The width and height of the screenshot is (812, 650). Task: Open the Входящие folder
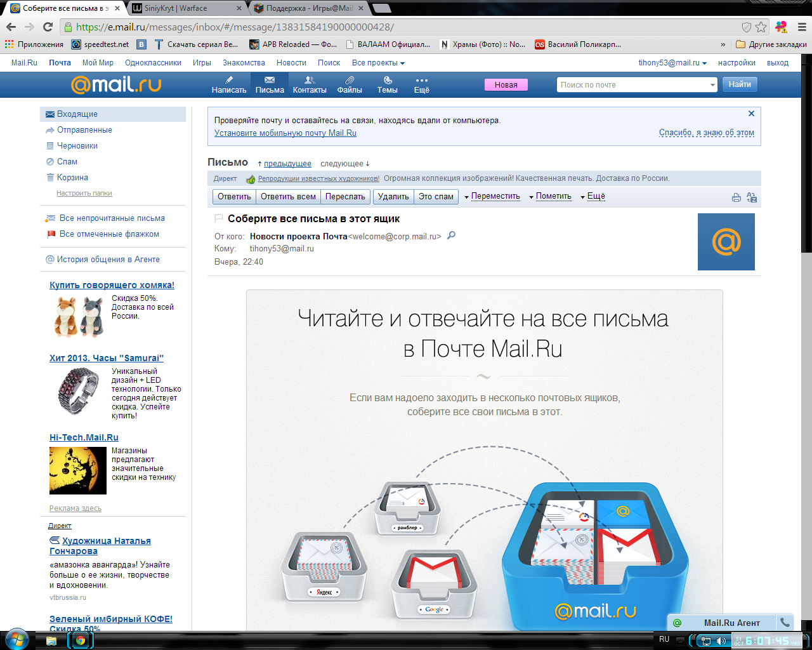coord(113,114)
